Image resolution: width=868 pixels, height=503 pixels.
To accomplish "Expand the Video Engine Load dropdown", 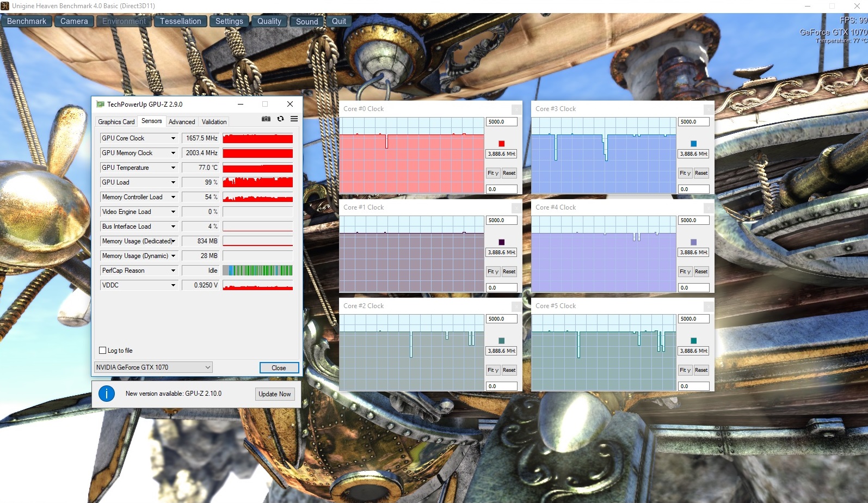I will [x=173, y=212].
